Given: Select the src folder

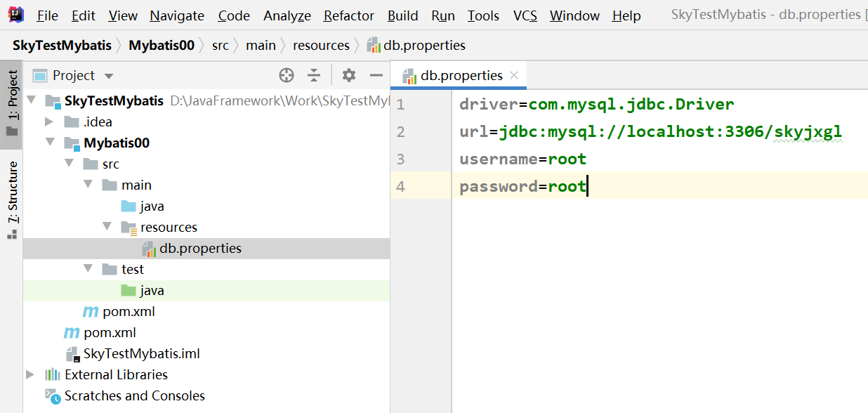Looking at the screenshot, I should pyautogui.click(x=111, y=164).
